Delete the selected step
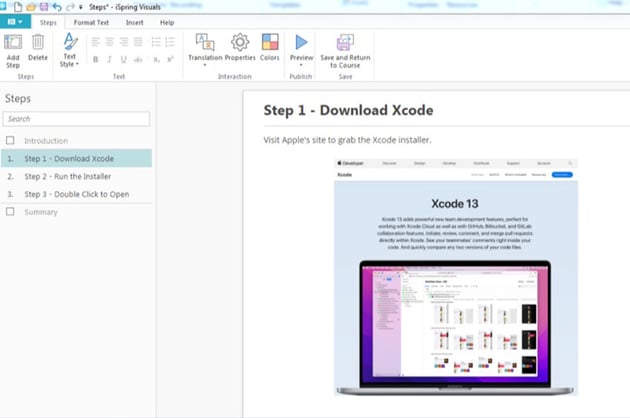This screenshot has width=630, height=418. pos(38,47)
